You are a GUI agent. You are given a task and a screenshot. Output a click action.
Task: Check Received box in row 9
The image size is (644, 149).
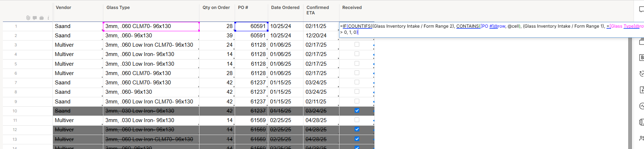click(357, 101)
